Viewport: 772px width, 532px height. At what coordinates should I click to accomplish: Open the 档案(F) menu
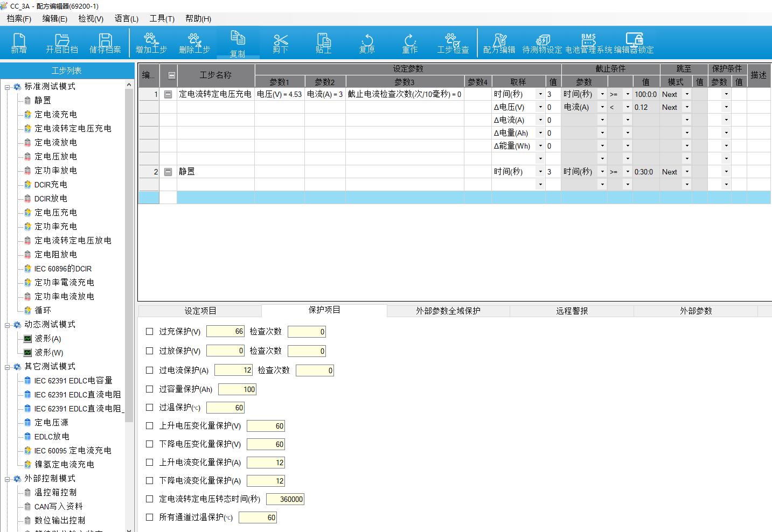[19, 18]
